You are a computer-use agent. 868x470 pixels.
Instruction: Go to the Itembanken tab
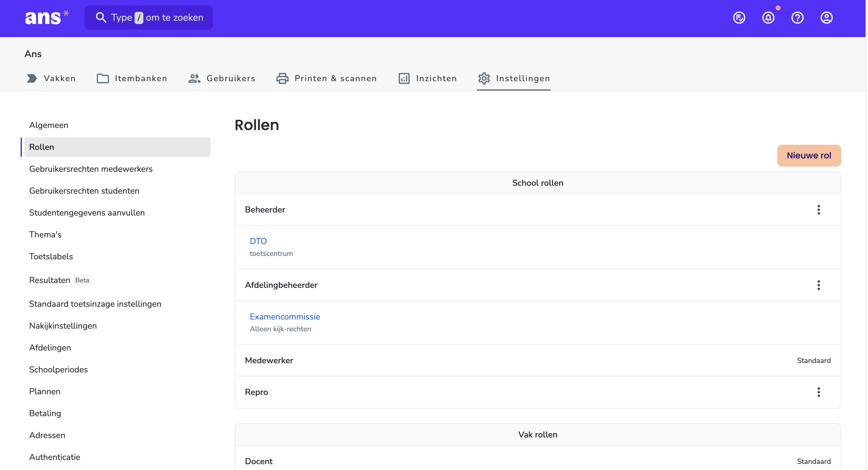tap(132, 78)
